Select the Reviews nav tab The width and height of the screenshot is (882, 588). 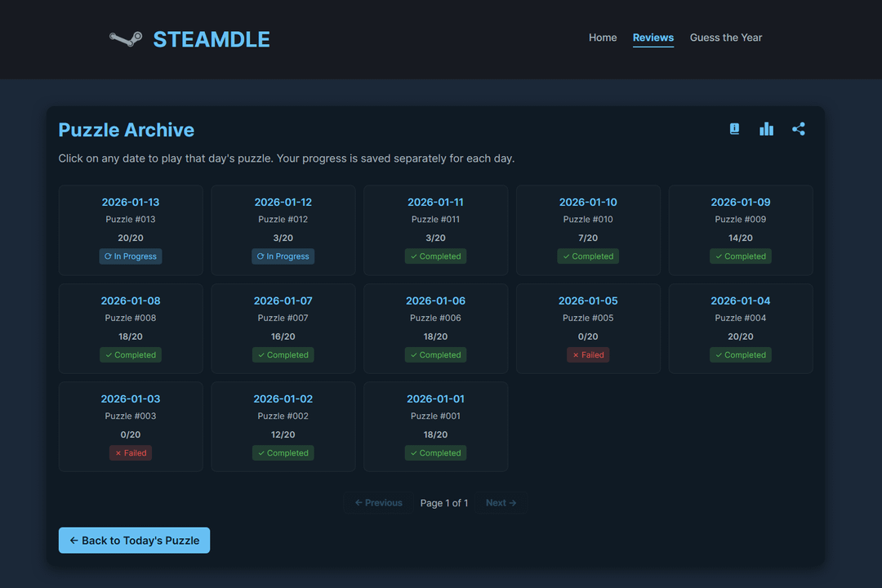653,38
